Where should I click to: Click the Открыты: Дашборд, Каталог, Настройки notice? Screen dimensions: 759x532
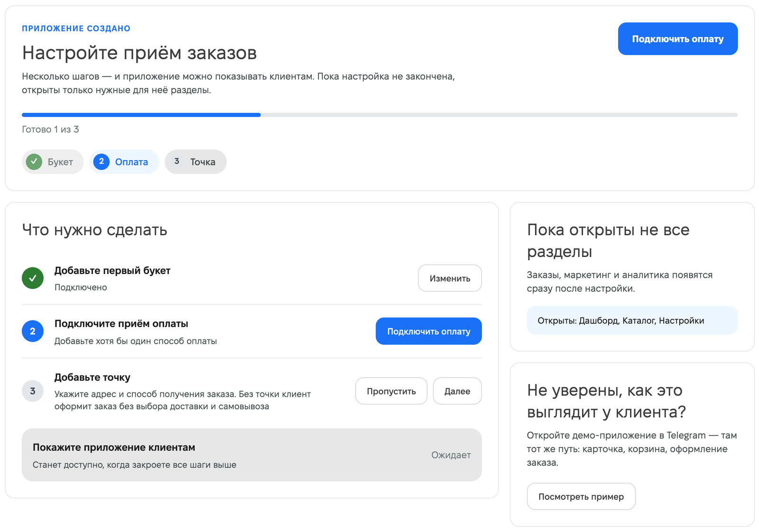[632, 321]
